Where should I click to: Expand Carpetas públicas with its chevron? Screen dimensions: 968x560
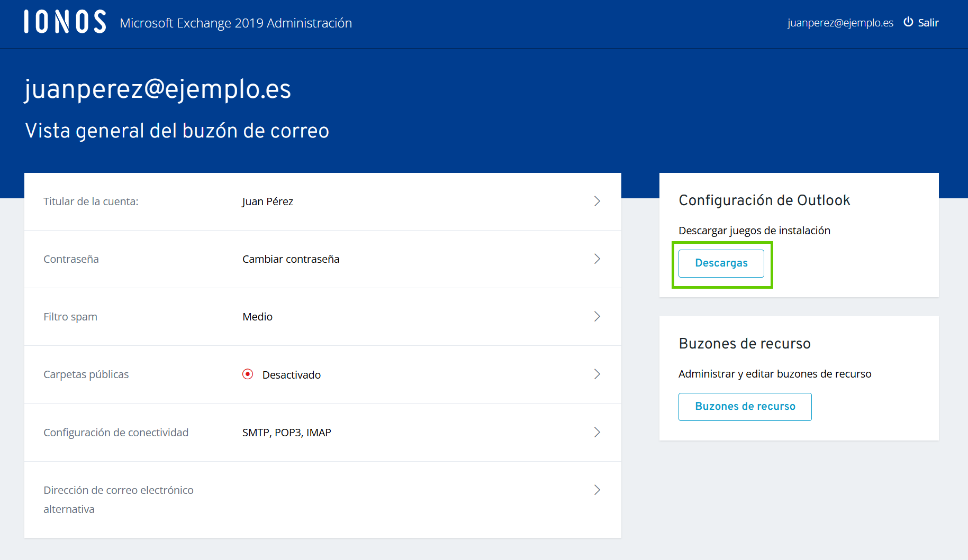(x=597, y=374)
